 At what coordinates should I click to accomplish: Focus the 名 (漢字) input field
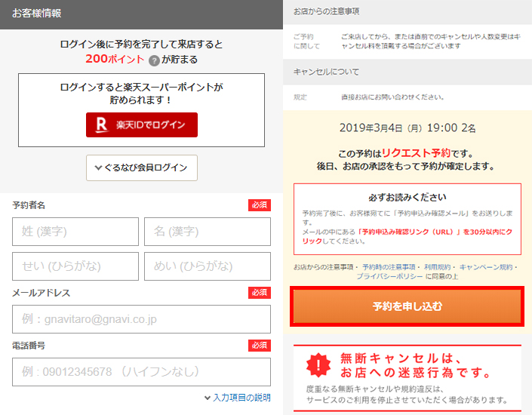coord(208,232)
